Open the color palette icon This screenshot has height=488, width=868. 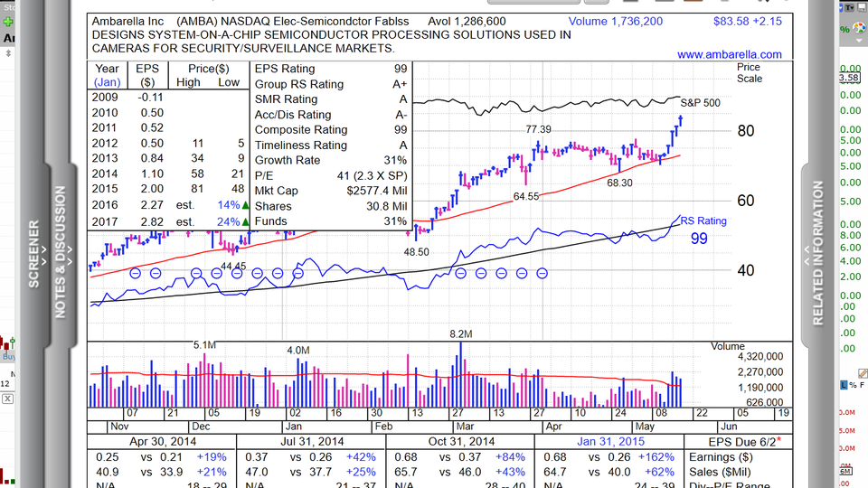point(859,28)
